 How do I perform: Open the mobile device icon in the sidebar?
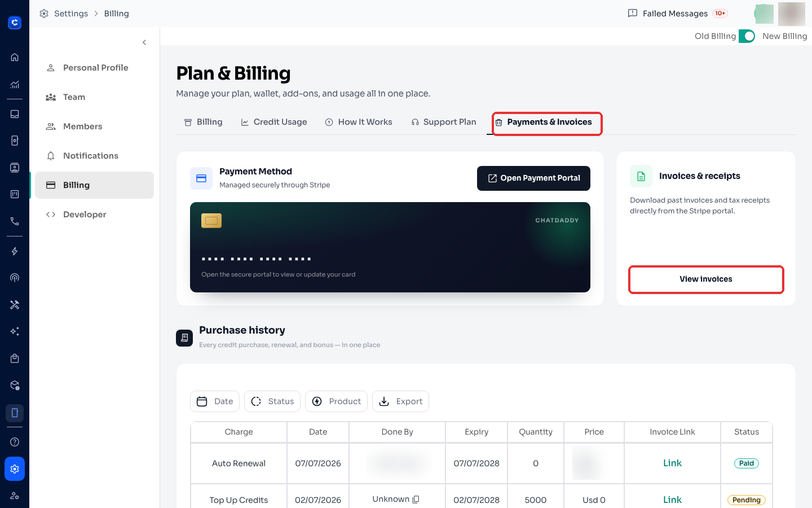15,413
